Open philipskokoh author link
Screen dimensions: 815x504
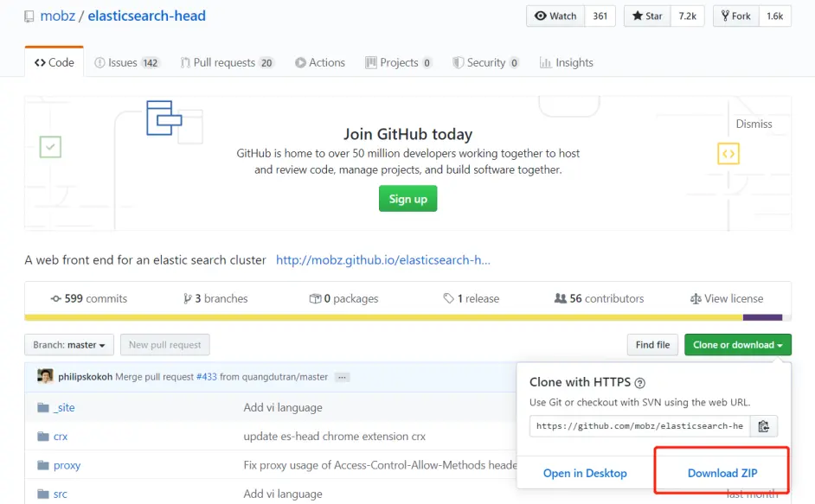pos(86,377)
